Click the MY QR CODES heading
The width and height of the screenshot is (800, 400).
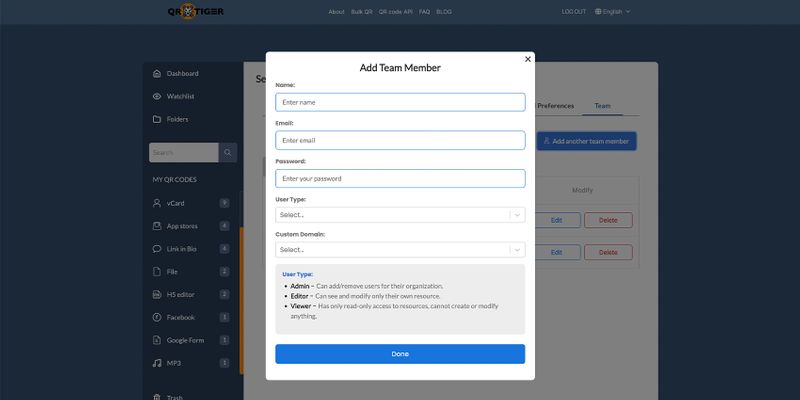click(x=174, y=180)
